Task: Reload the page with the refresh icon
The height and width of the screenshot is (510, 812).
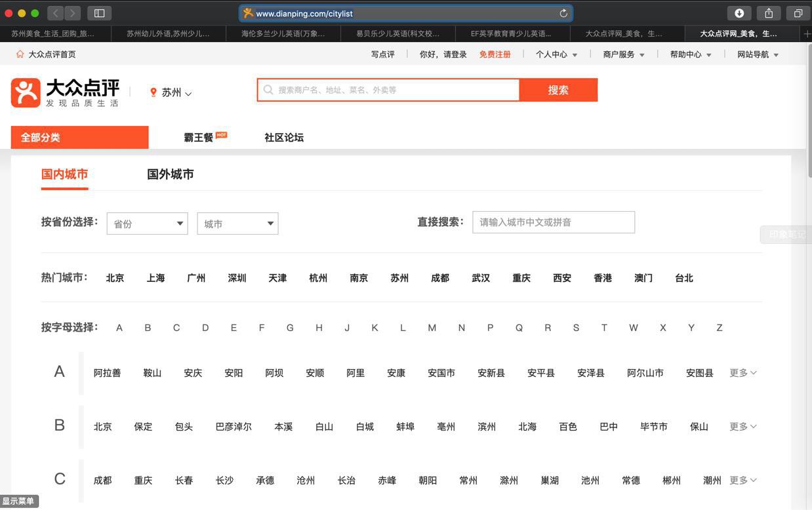Action: click(563, 13)
